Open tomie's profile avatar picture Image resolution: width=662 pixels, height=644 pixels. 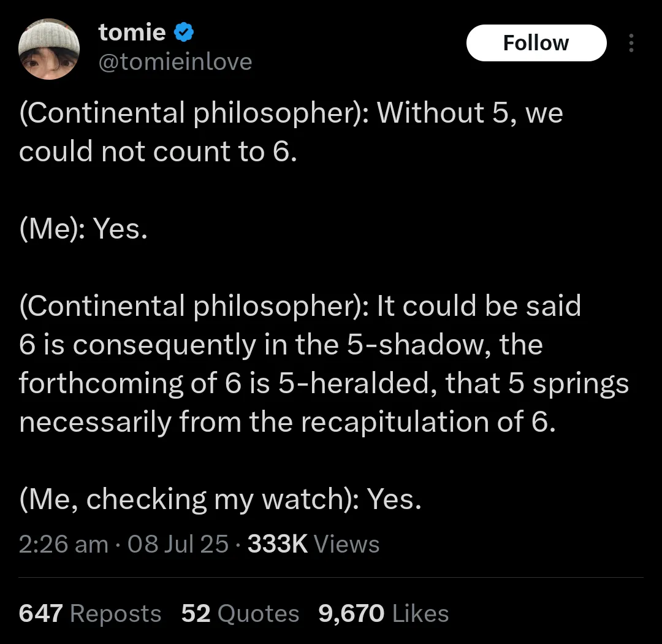click(x=49, y=49)
